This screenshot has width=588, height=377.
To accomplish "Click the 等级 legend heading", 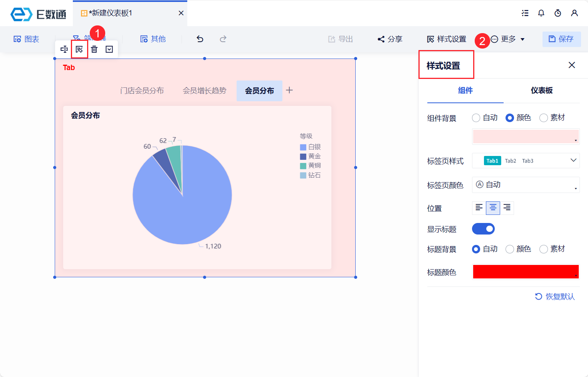I will tap(306, 136).
